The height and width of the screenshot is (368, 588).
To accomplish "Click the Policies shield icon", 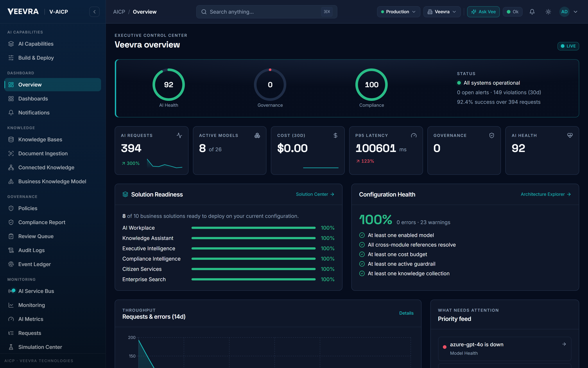I will click(x=11, y=208).
